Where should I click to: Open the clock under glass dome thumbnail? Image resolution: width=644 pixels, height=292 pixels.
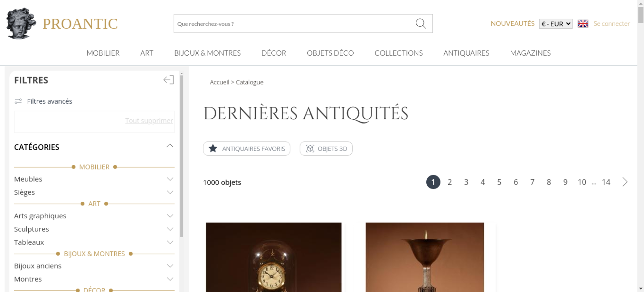point(274,257)
